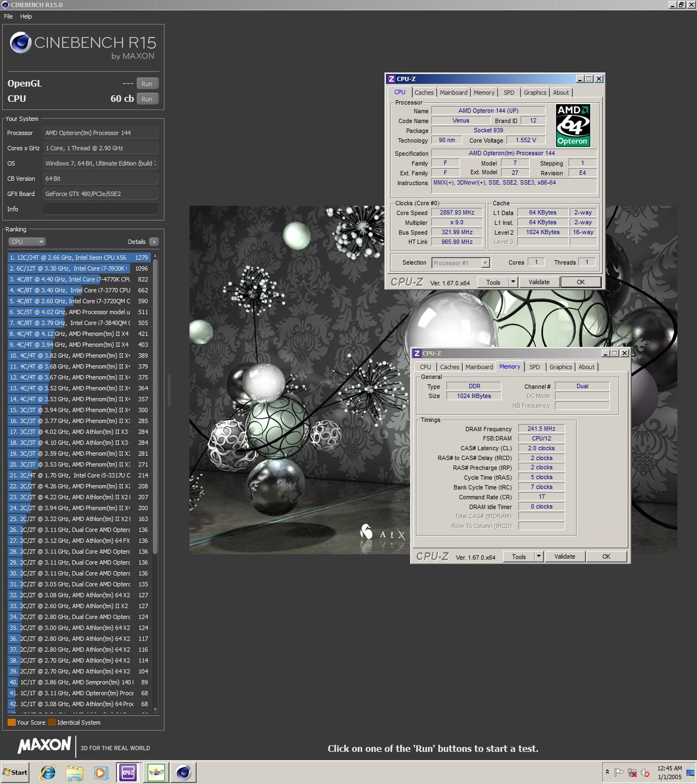Switch to Memory tab in upper CPU-Z

point(484,93)
